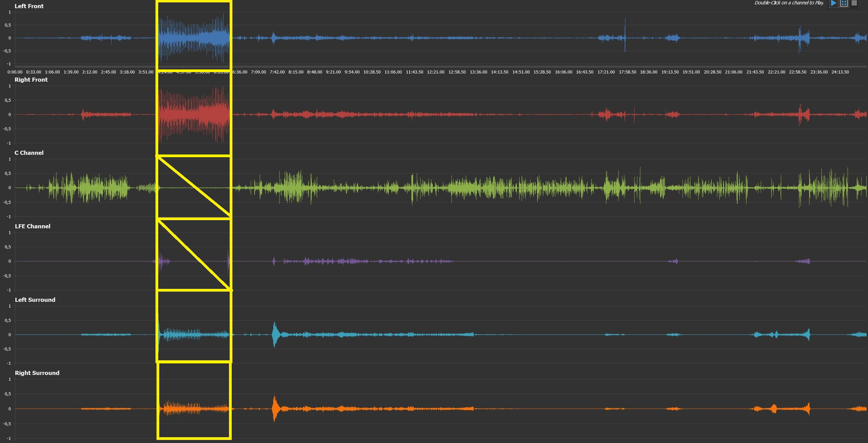Click the 2:12.00 timeline marker

(90, 72)
